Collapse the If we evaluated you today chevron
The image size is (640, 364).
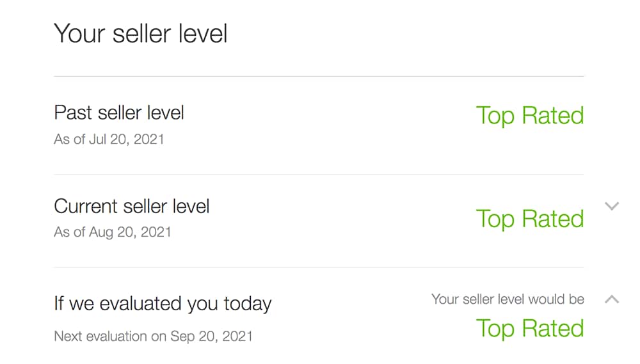tap(611, 299)
